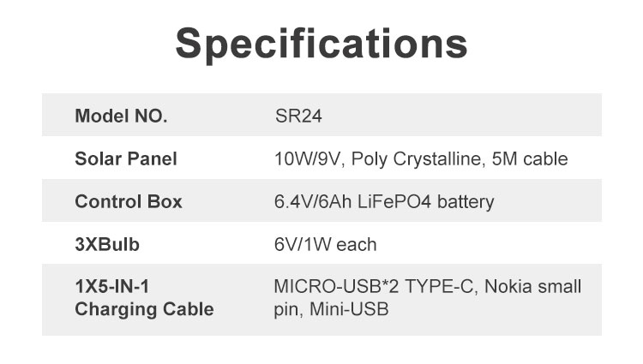The image size is (643, 364).
Task: Select the Solar Panel label
Action: click(126, 158)
